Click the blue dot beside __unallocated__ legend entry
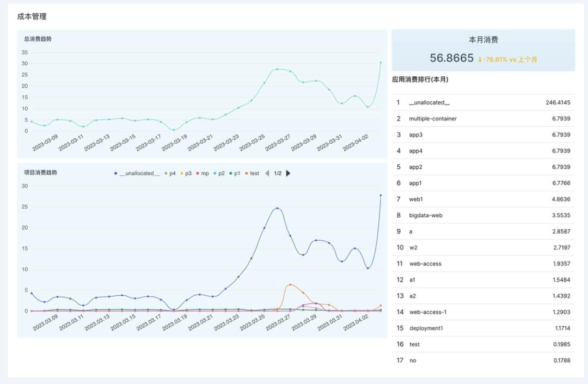Screen dimensions: 588x384 (116, 173)
